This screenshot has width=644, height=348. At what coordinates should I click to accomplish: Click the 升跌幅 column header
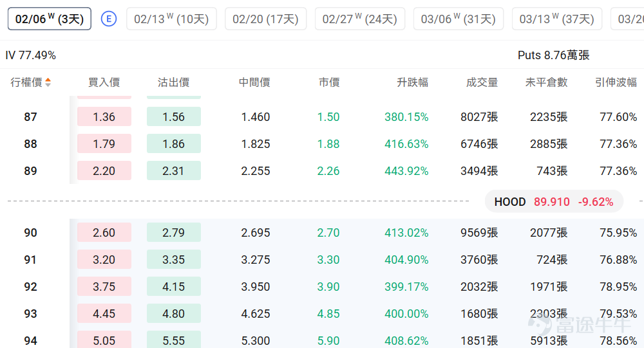coord(412,82)
